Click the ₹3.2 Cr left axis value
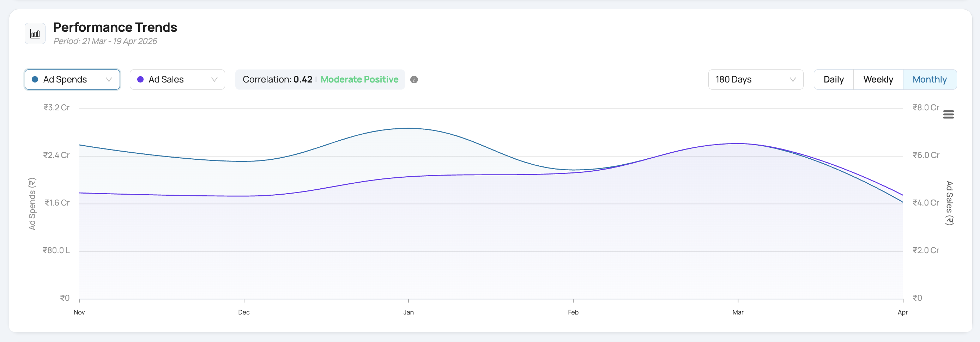980x342 pixels. pos(56,108)
